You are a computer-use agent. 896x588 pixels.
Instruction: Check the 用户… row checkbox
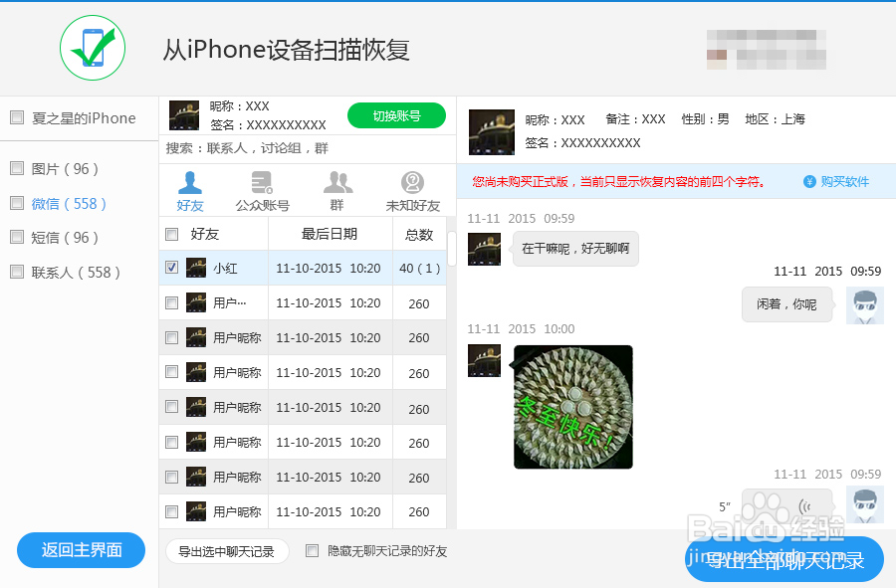pos(171,302)
